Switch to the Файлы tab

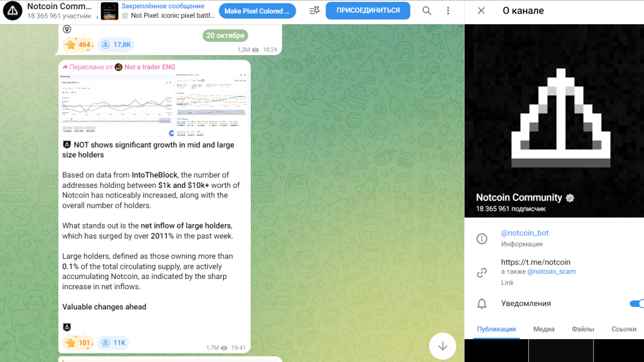tap(583, 329)
